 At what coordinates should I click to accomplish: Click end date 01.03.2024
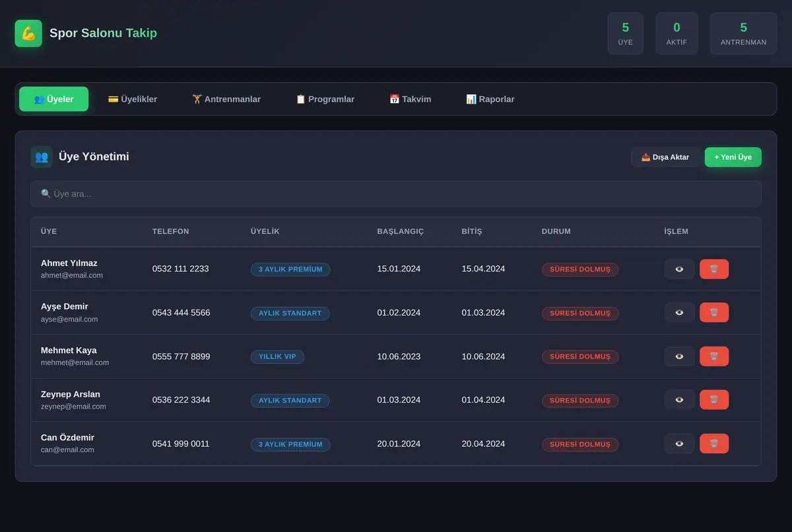[483, 313]
